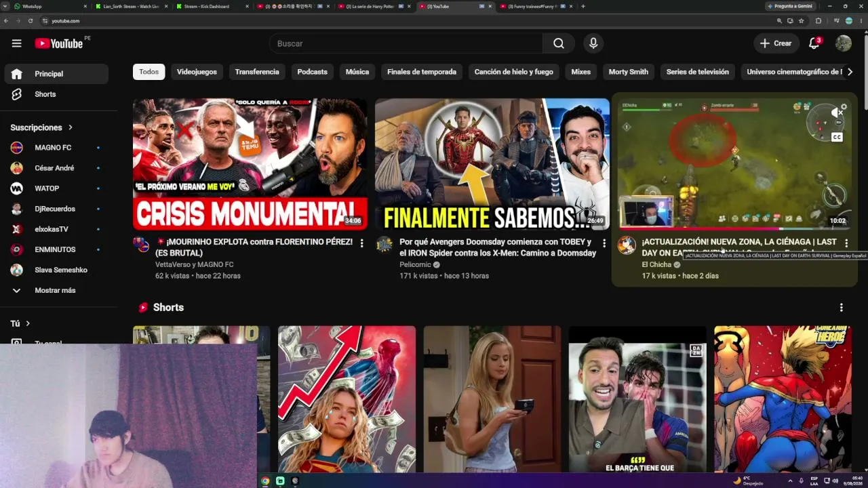
Task: Toggle captions on the video preview
Action: (837, 137)
